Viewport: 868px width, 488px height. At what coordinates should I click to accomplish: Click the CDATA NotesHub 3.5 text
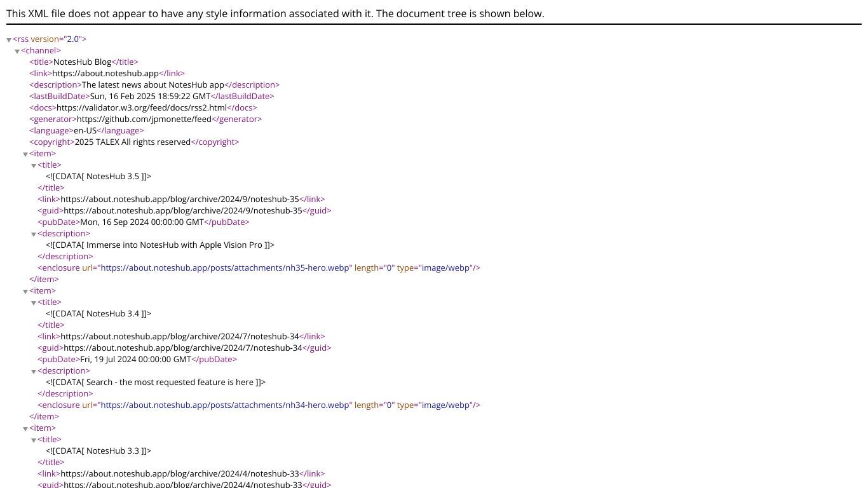98,176
